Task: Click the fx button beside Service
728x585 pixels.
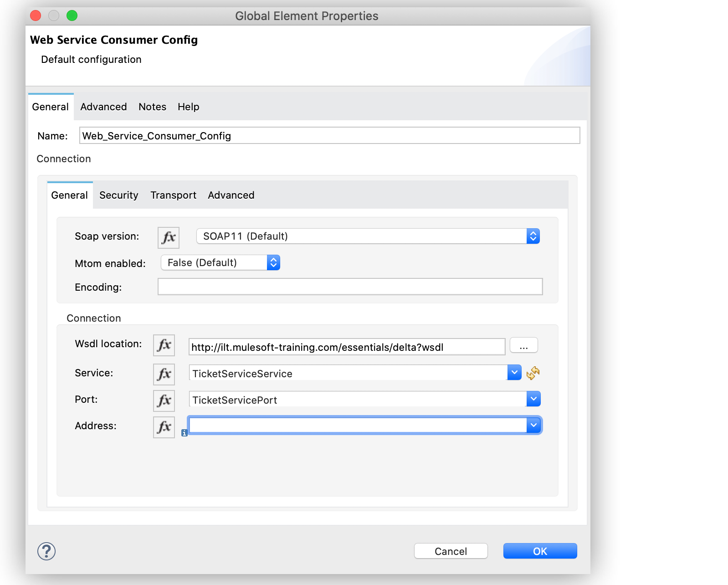Action: [x=164, y=374]
